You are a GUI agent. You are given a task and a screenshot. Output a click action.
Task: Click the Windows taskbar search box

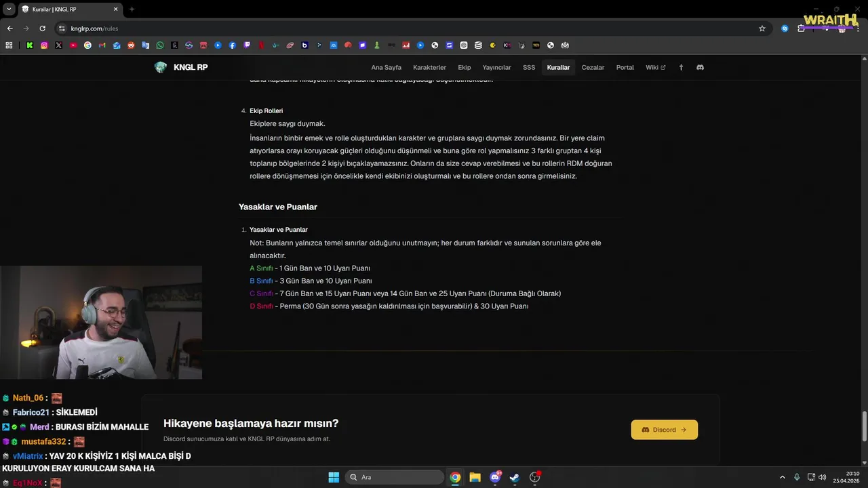click(395, 477)
